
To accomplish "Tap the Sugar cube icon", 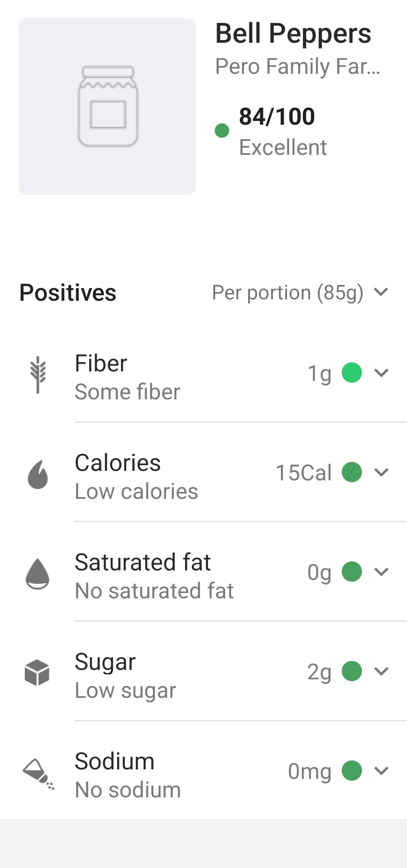I will click(37, 673).
